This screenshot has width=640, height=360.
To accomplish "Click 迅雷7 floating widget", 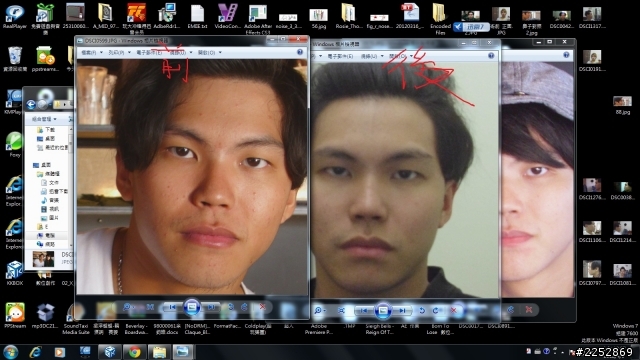I will tap(470, 27).
